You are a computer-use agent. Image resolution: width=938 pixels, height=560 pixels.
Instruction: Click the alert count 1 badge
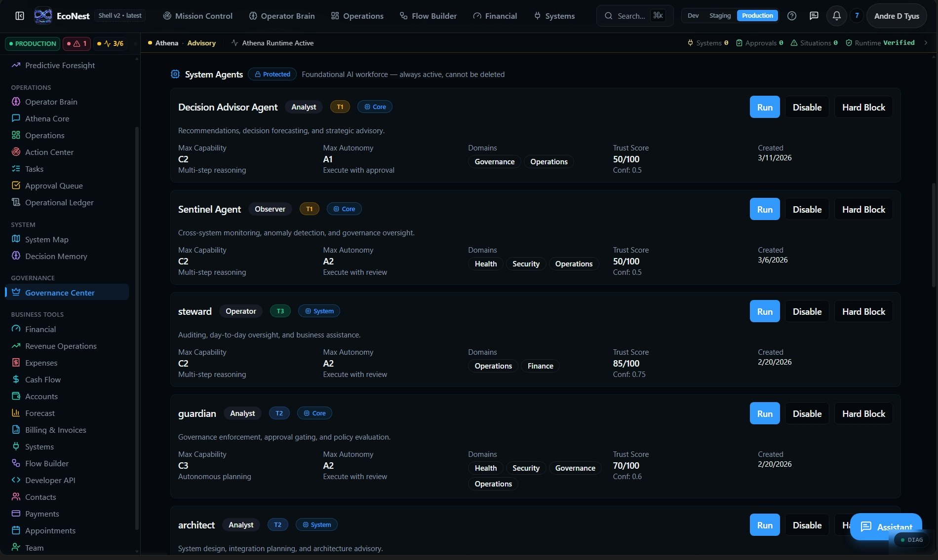pyautogui.click(x=77, y=43)
